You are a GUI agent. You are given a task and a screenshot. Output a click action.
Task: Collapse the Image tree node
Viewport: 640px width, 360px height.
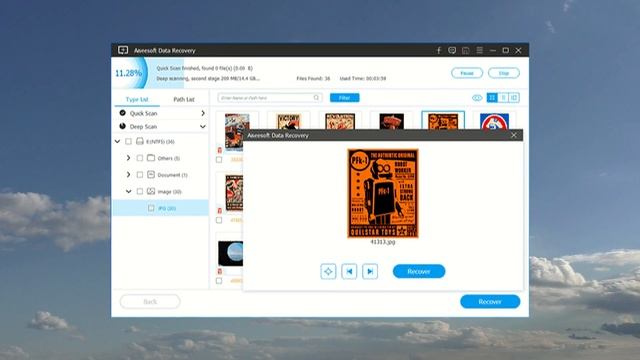129,191
